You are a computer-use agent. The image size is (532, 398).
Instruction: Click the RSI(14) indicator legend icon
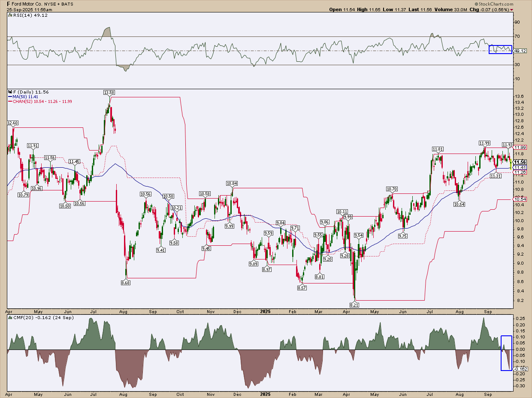pos(9,15)
